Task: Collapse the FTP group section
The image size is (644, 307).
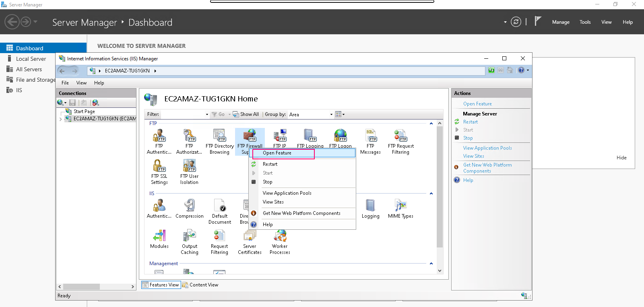Action: click(431, 124)
